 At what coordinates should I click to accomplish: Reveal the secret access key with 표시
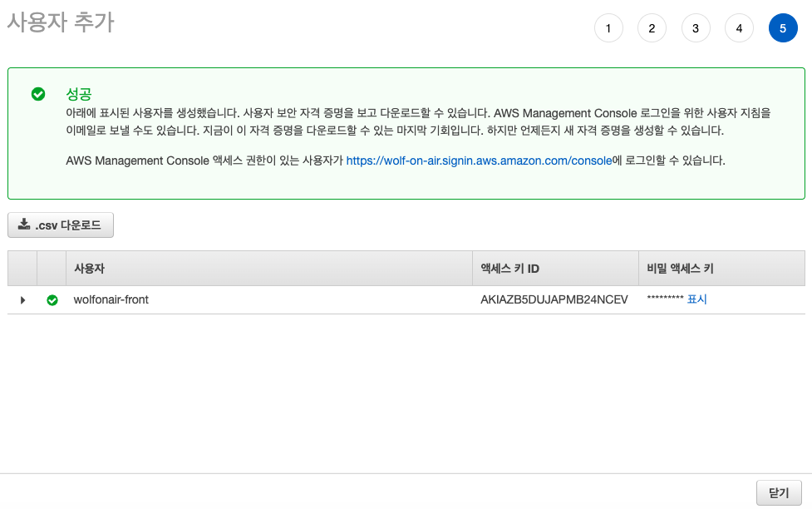pos(698,299)
